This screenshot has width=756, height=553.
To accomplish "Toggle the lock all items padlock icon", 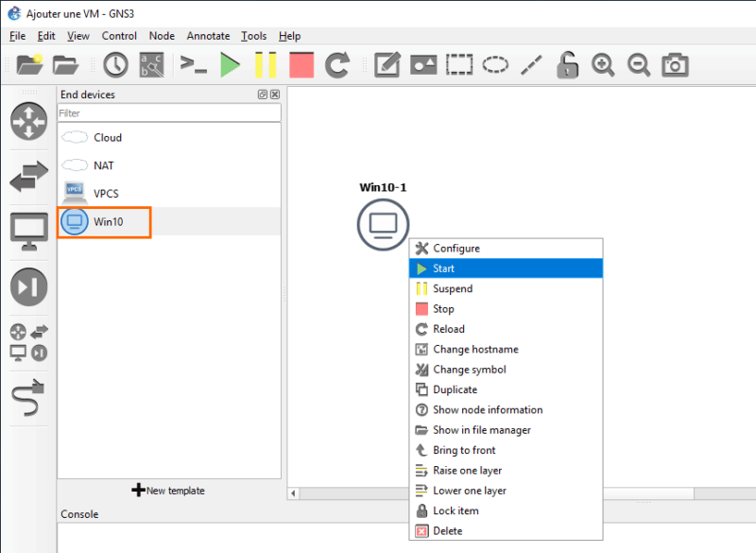I will 566,65.
